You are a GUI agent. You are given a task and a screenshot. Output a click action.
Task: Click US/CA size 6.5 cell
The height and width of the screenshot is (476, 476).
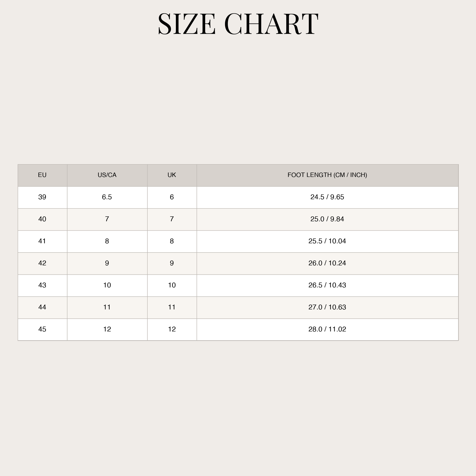coord(107,197)
